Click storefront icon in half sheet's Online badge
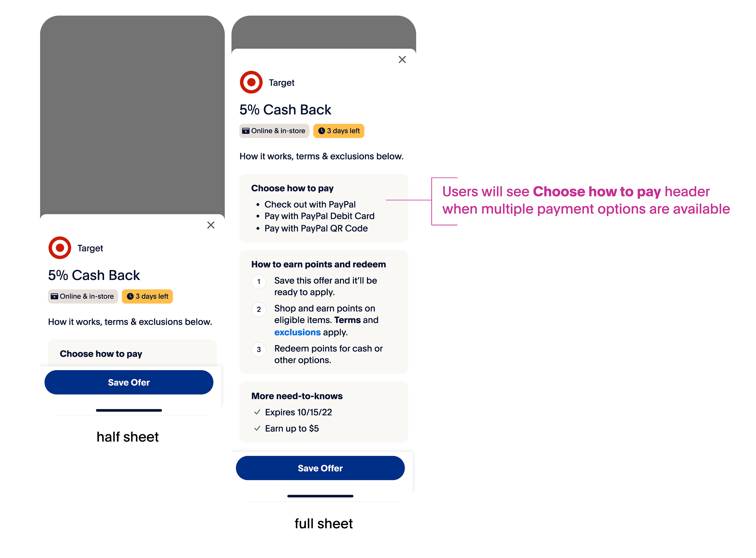 tap(54, 297)
